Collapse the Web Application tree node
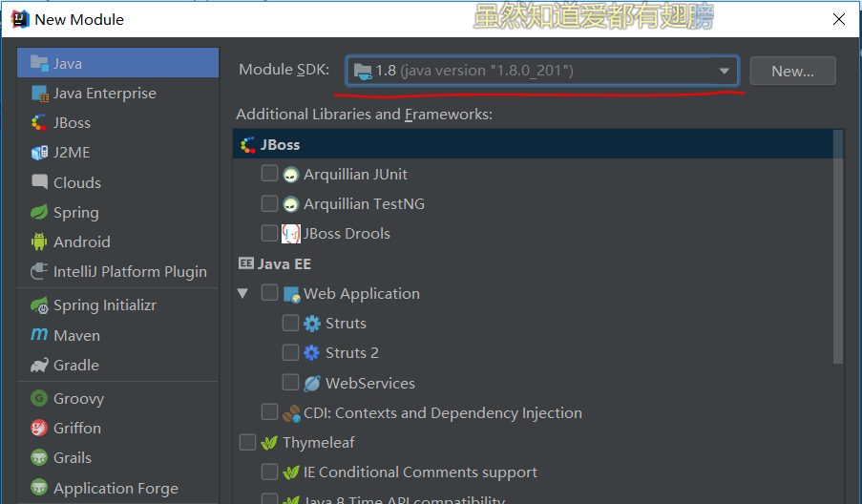 coord(243,293)
